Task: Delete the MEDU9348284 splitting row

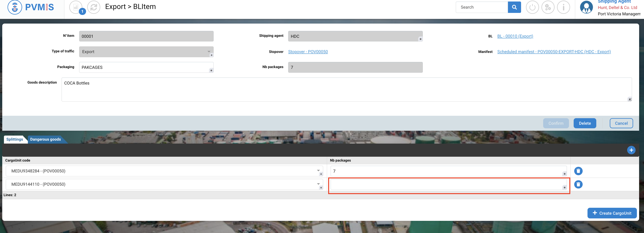Action: pyautogui.click(x=578, y=171)
